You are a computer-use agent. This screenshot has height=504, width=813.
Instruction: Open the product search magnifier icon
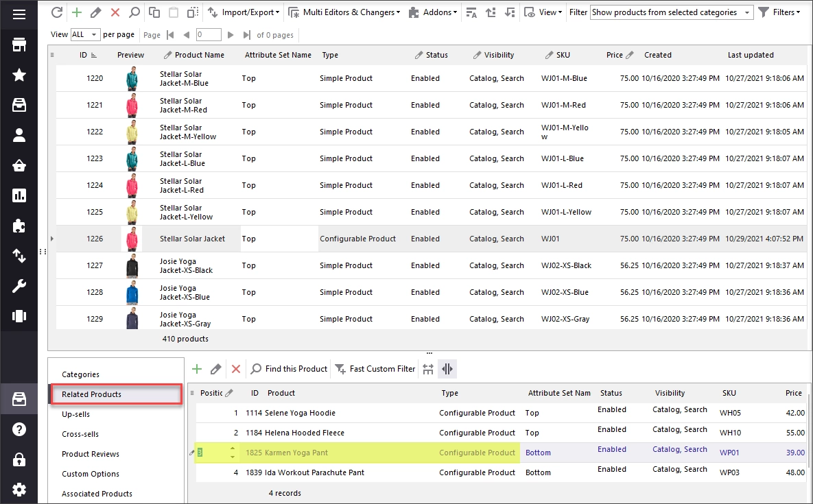click(x=134, y=12)
